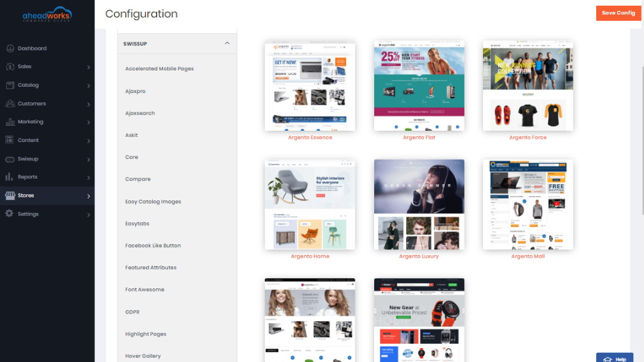Image resolution: width=644 pixels, height=362 pixels.
Task: Open the Argento Luxury link
Action: [x=419, y=256]
